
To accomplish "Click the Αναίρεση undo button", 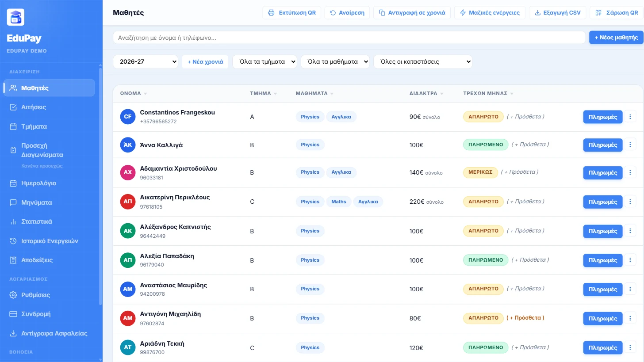I will 347,12.
